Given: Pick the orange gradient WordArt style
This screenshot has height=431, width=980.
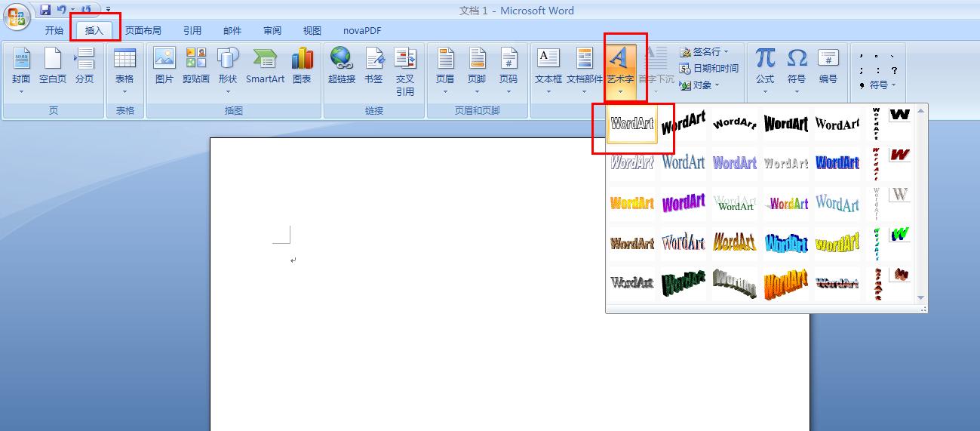Looking at the screenshot, I should click(632, 203).
